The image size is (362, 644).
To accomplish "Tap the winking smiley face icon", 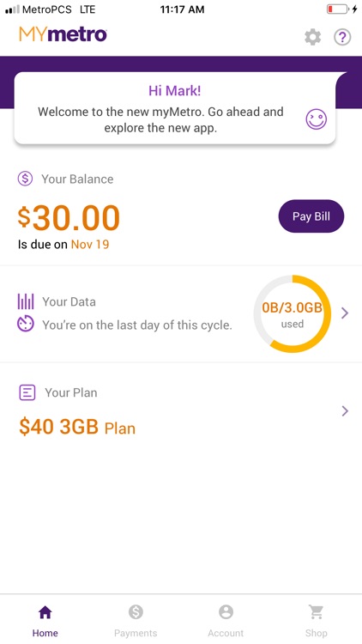I will coord(317,119).
